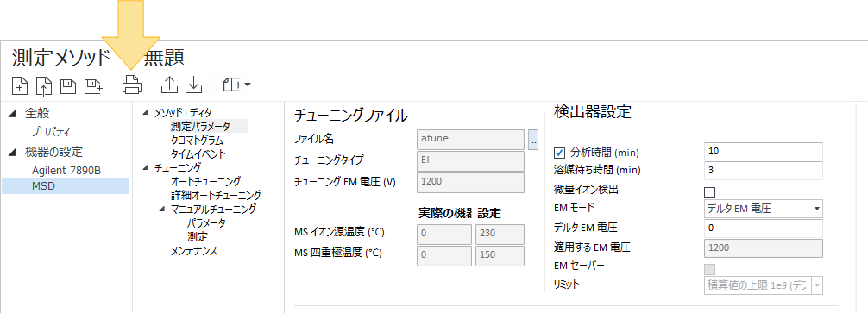Click the MS 四重極温度 actual value field
The image size is (868, 313).
(444, 256)
